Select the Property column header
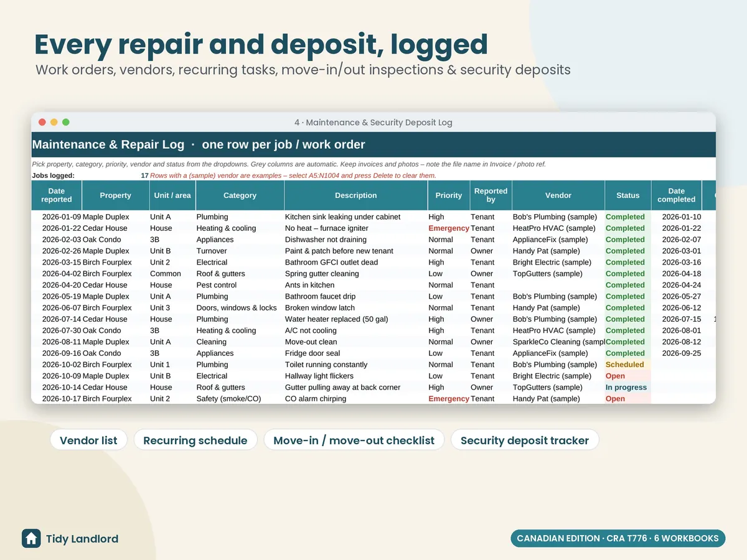 [x=116, y=195]
